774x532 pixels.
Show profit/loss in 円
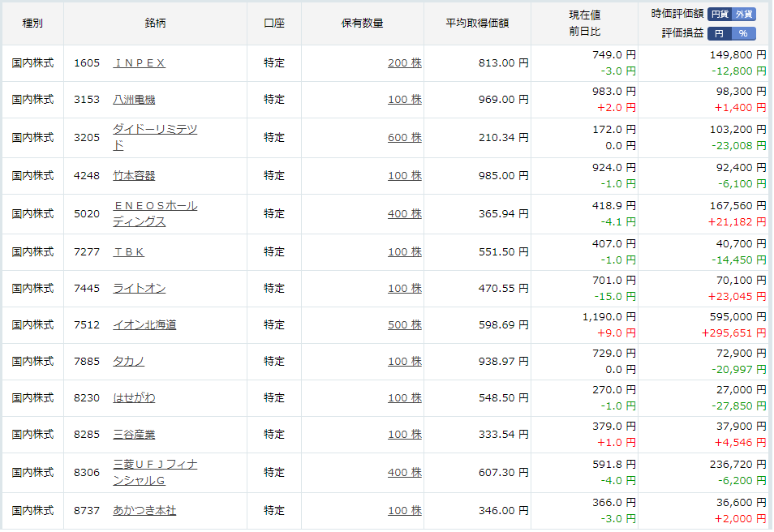720,33
